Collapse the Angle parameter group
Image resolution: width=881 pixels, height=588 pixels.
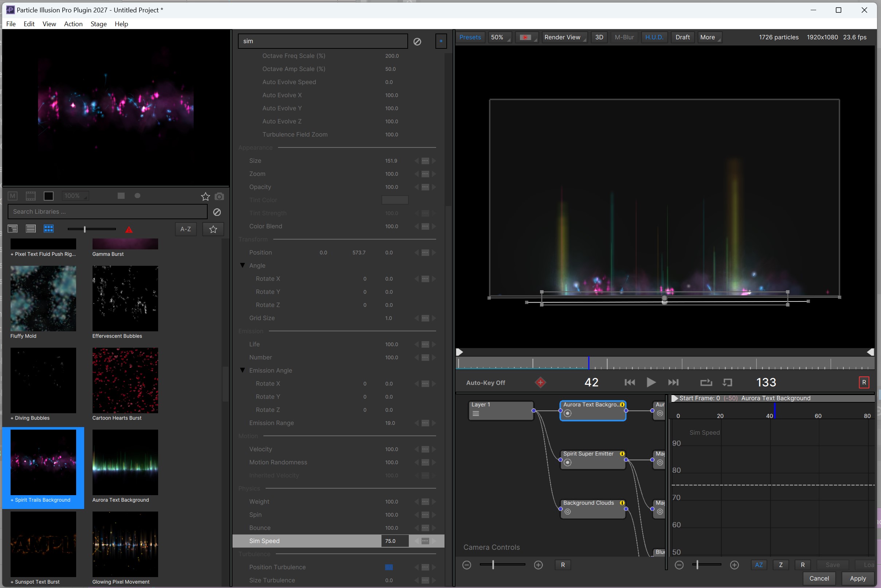click(242, 265)
